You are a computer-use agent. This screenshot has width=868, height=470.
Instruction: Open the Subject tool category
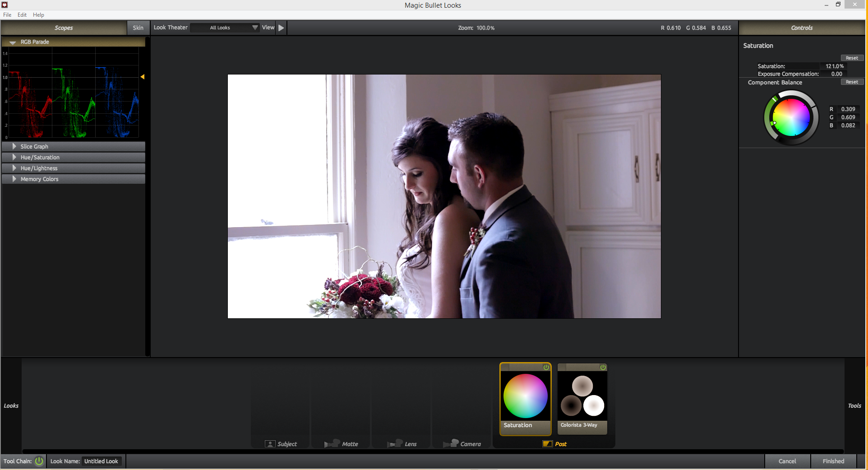281,444
